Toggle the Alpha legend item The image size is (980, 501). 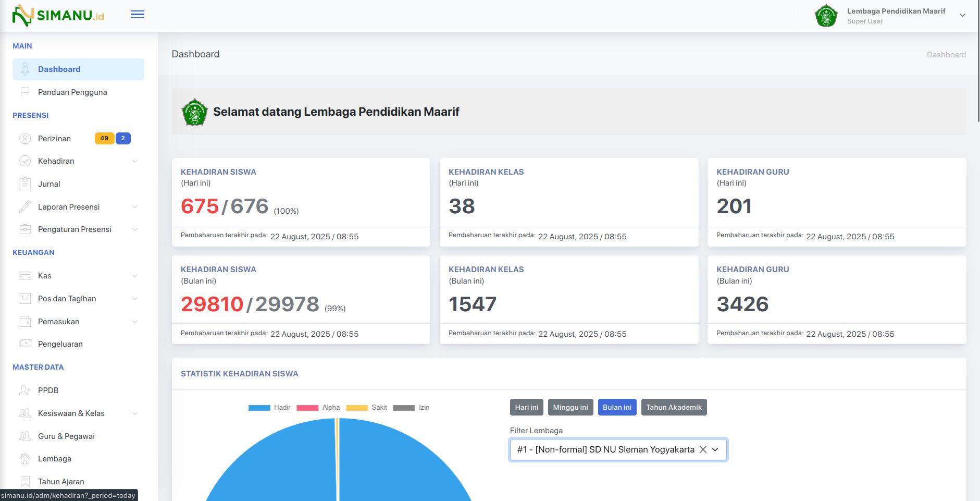(x=318, y=408)
